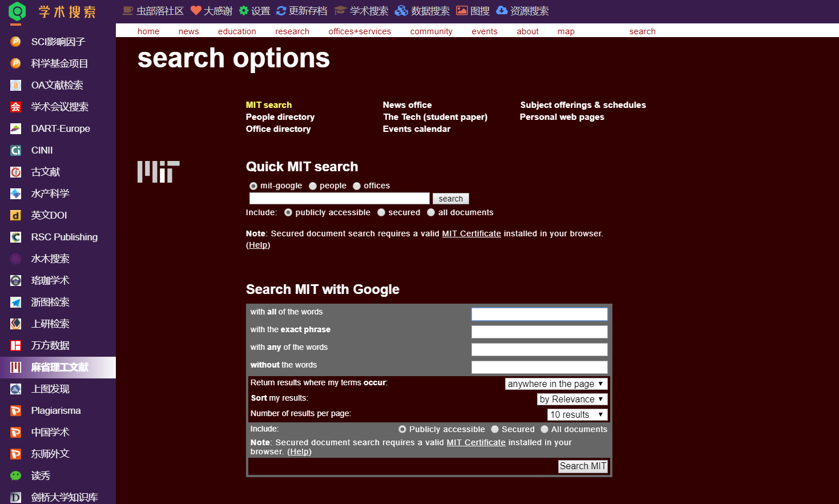Viewport: 839px width, 504px height.
Task: Open 科学基金项目 sidebar icon
Action: pyautogui.click(x=16, y=63)
